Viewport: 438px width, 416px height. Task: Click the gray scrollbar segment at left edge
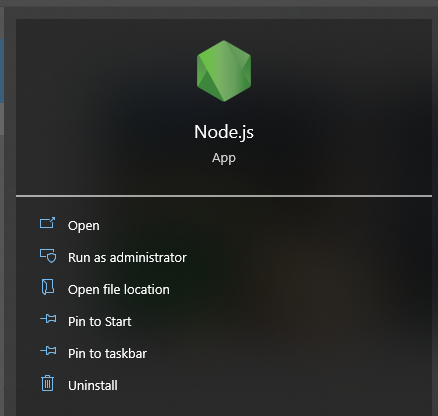(2, 119)
